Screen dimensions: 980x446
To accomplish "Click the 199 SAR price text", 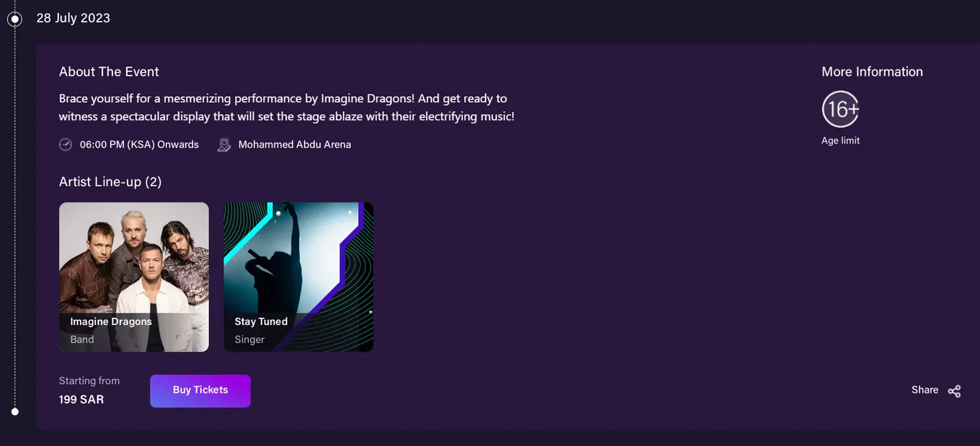I will (81, 399).
